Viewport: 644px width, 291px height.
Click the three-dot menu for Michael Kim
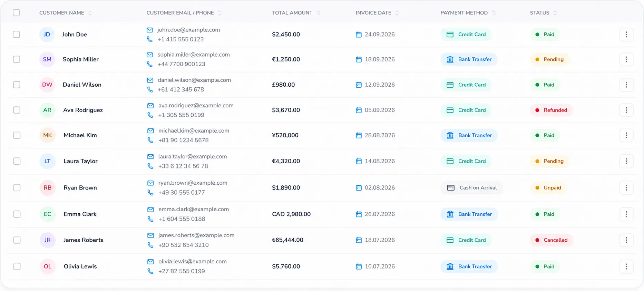tap(626, 135)
